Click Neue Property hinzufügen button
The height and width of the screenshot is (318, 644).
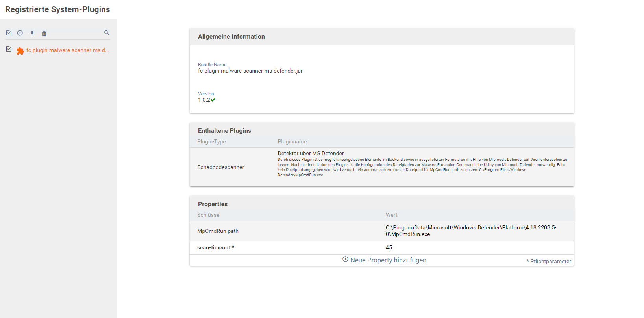point(388,260)
